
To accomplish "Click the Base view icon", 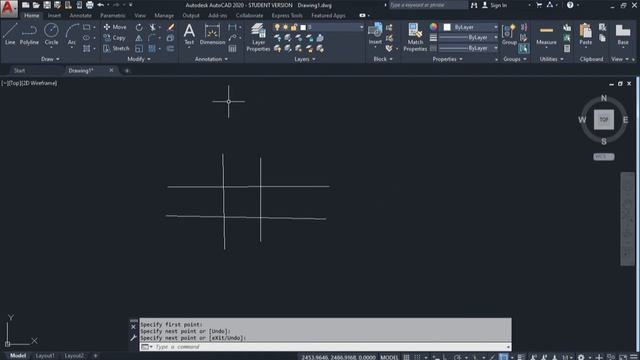I will click(x=623, y=34).
